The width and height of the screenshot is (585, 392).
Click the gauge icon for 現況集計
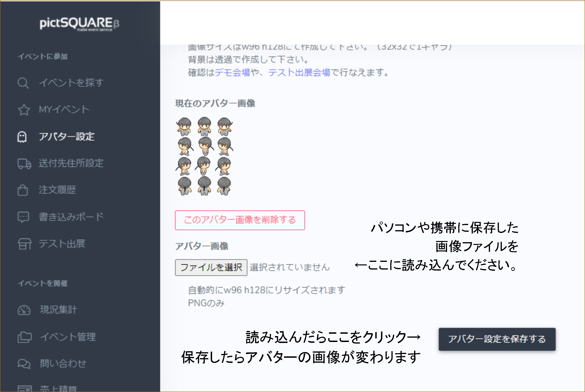coord(24,310)
